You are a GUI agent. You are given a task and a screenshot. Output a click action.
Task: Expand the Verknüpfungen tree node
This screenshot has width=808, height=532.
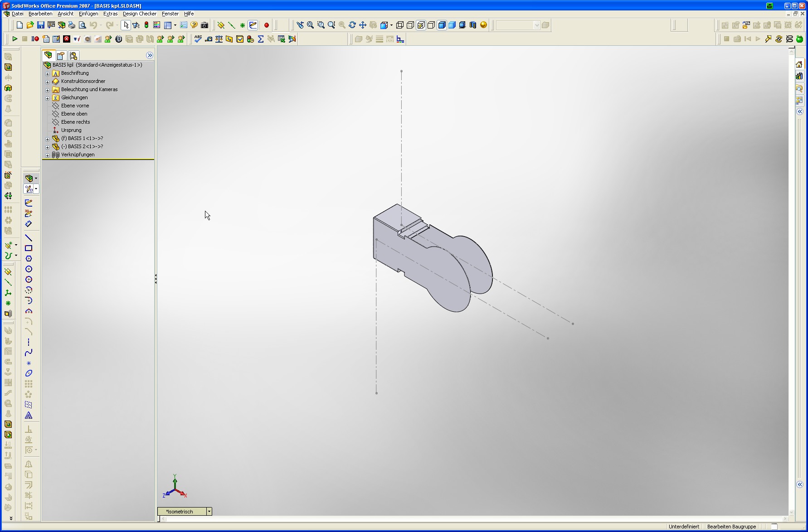tap(47, 155)
